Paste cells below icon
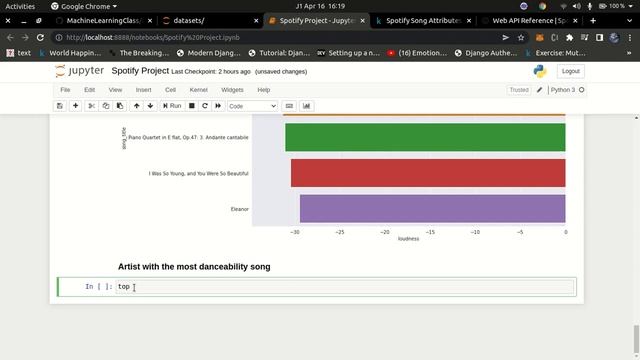The height and width of the screenshot is (360, 640). click(x=120, y=106)
